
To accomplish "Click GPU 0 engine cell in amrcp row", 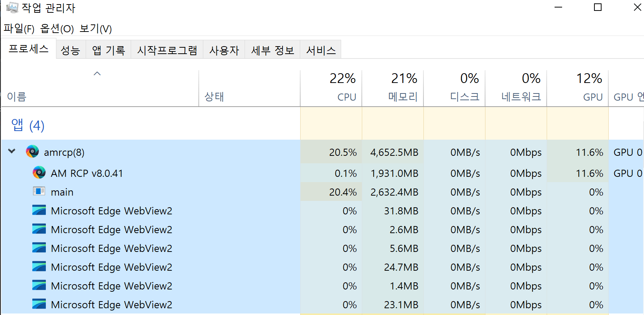I will pyautogui.click(x=627, y=152).
